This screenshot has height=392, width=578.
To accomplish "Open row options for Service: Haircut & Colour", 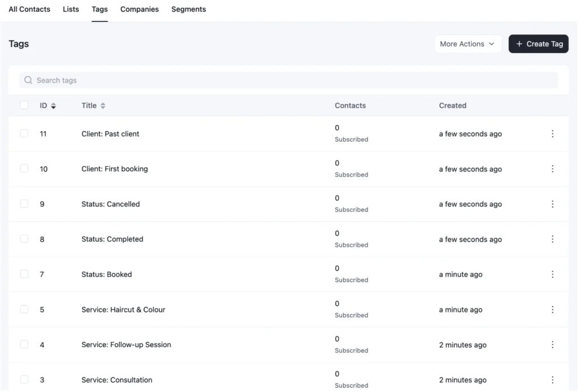I will pos(552,310).
